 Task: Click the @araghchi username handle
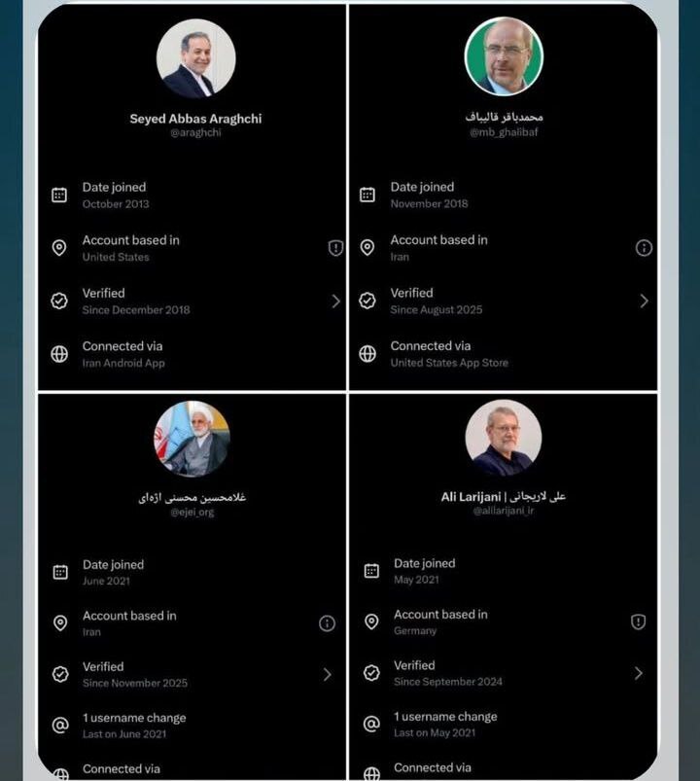[x=195, y=133]
